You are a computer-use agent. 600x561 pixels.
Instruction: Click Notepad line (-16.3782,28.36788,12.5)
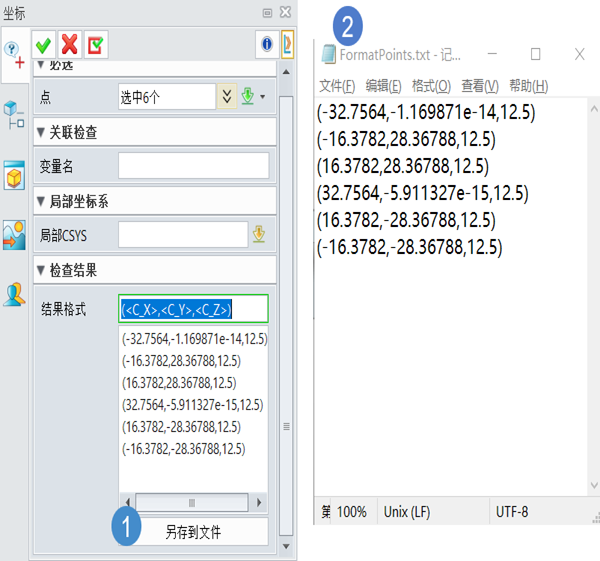406,139
